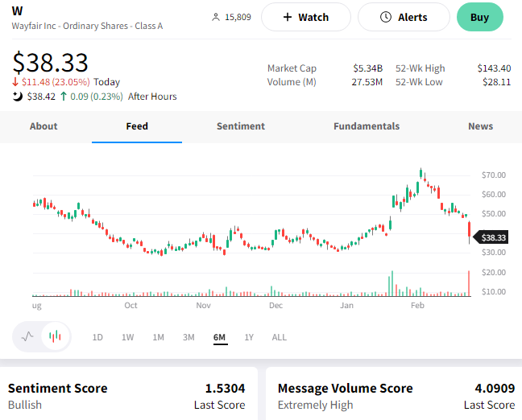
Task: Open the Sentiment tab
Action: pyautogui.click(x=241, y=126)
